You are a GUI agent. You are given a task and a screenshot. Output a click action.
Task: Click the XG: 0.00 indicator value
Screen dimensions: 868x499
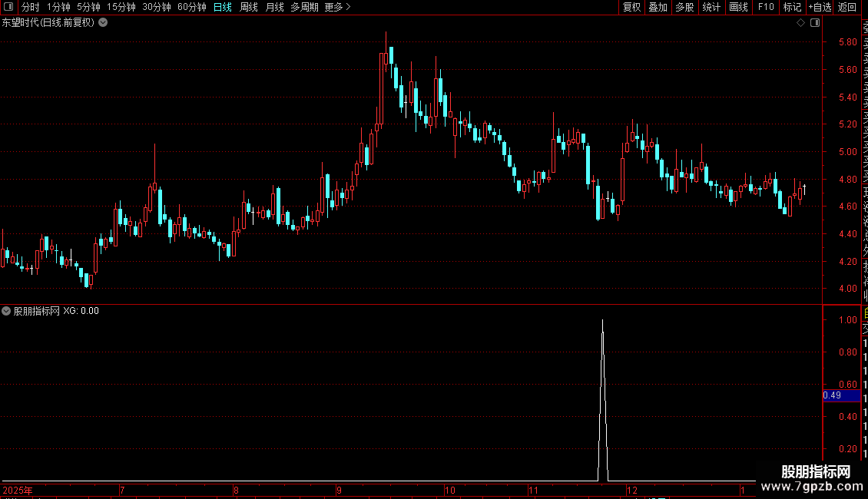click(x=81, y=311)
